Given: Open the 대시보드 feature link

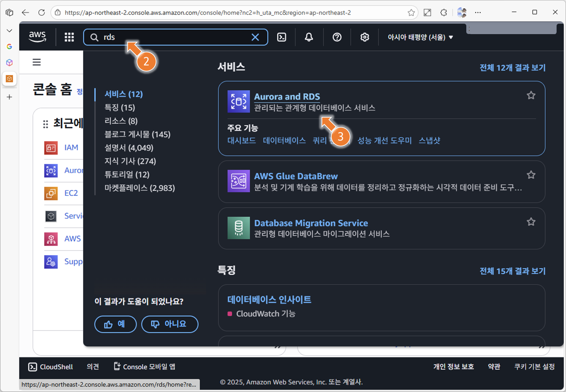Looking at the screenshot, I should click(241, 140).
